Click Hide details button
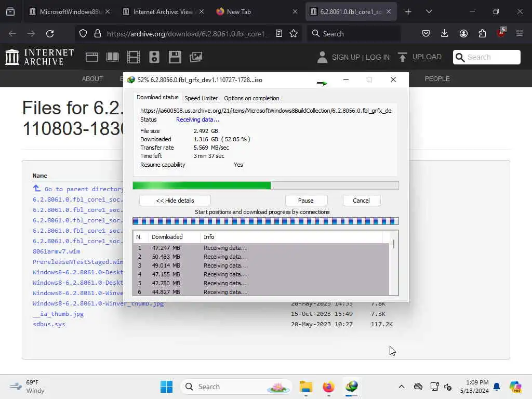 pos(175,201)
